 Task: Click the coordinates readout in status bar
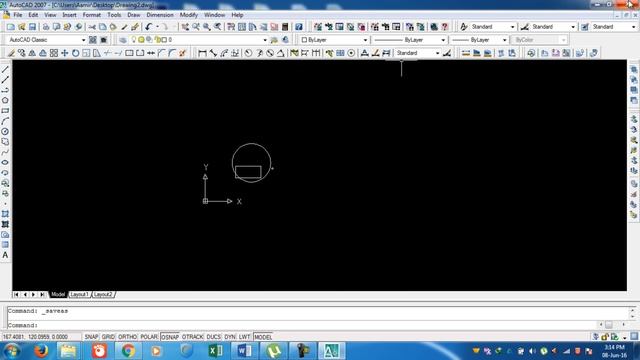[36, 337]
